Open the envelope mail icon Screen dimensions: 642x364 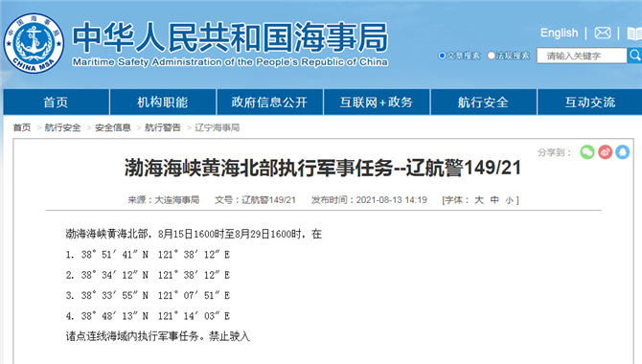tap(603, 33)
